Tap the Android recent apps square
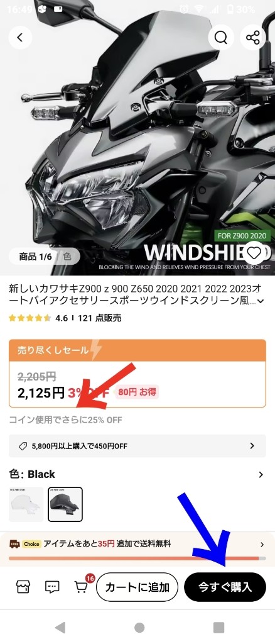Image resolution: width=275 pixels, height=644 pixels. tap(219, 627)
